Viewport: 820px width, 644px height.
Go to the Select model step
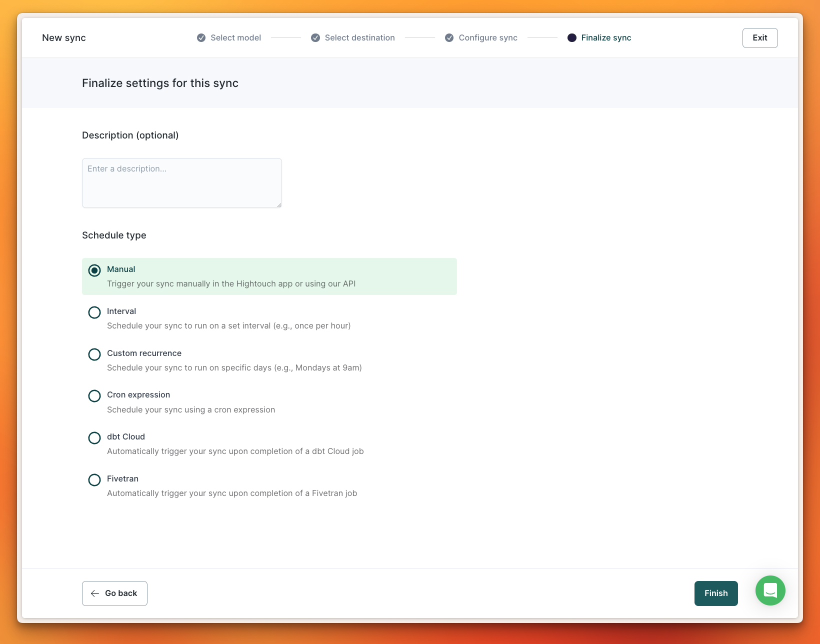point(235,38)
